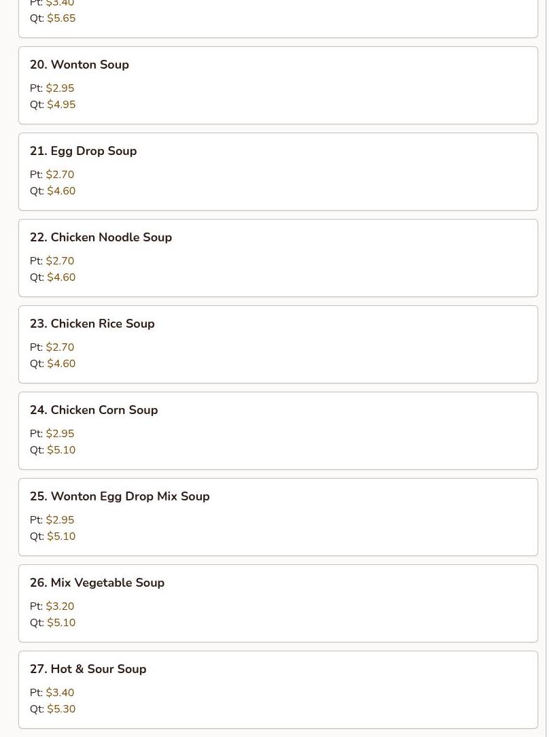Open the 21. Egg Drop Soup item
Screen dimensions: 560x737
click(x=278, y=171)
